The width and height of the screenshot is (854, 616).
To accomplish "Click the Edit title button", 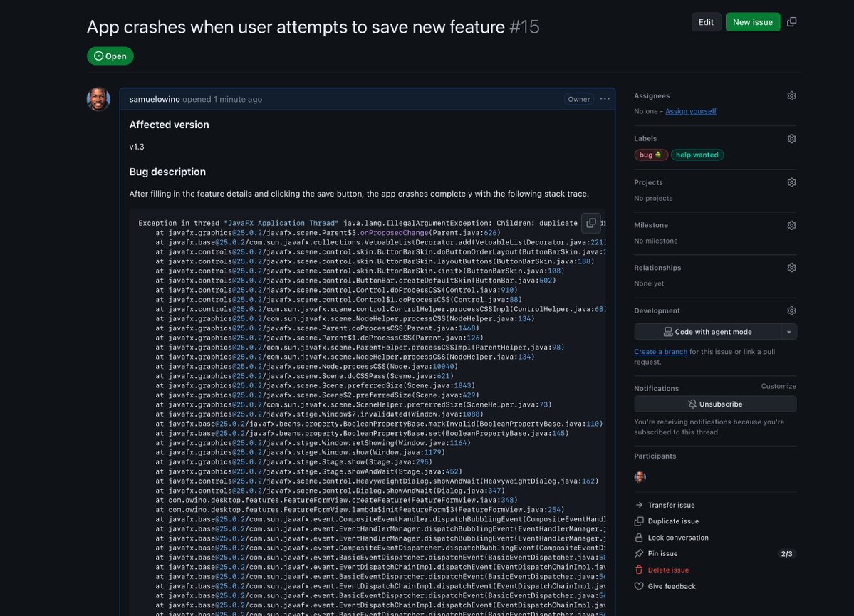I will point(706,22).
